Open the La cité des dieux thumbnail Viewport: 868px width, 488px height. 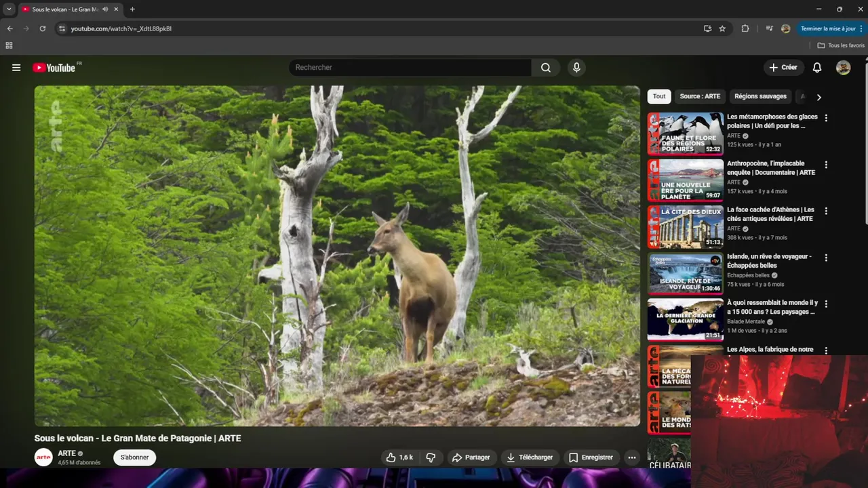point(685,226)
